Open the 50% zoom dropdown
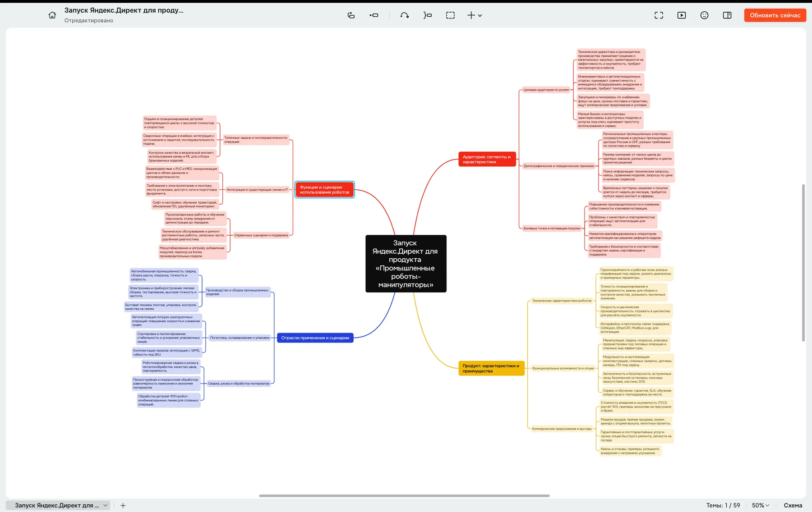The width and height of the screenshot is (812, 512). 761,505
